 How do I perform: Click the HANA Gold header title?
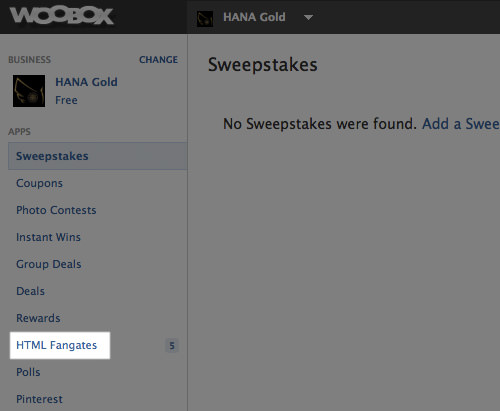coord(254,17)
